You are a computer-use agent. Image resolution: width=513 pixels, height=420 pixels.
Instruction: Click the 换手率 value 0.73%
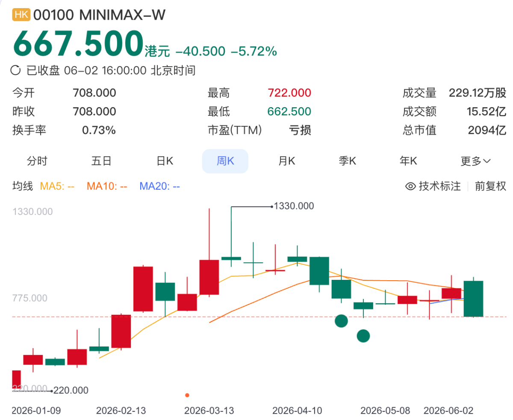[99, 130]
